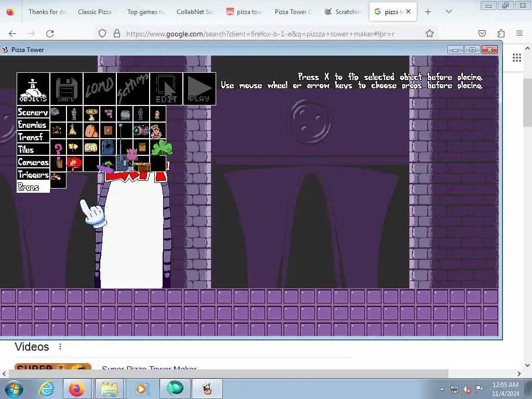532x399 pixels.
Task: Click the Load level button
Action: click(x=100, y=88)
